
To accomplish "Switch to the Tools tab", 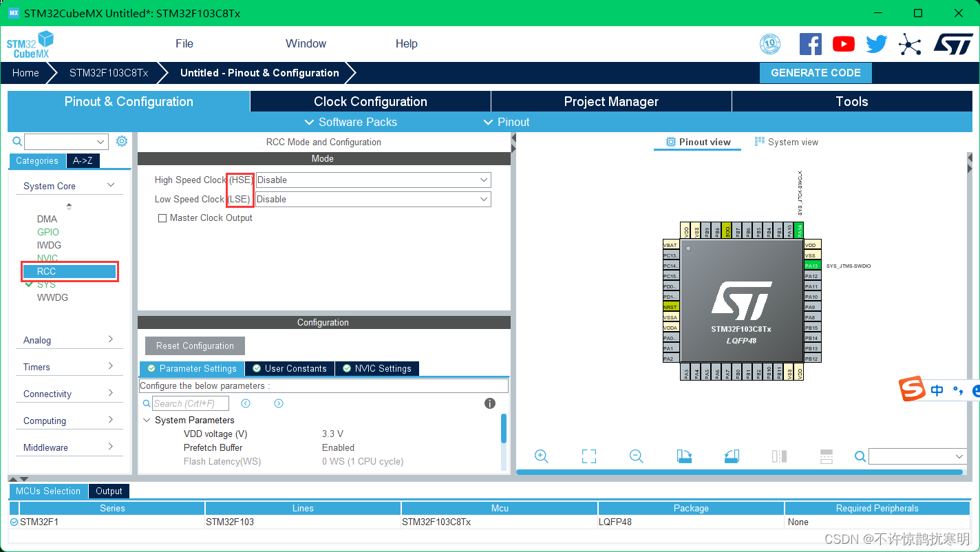I will click(852, 101).
